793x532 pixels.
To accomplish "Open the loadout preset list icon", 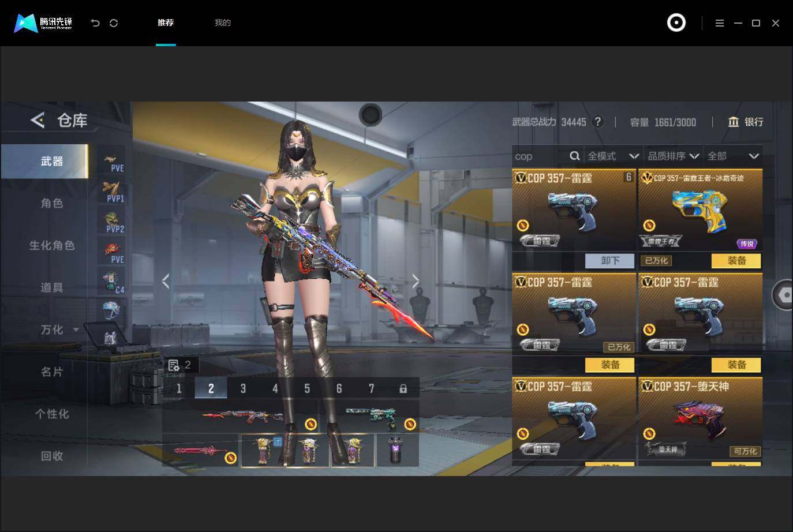I will pyautogui.click(x=174, y=365).
